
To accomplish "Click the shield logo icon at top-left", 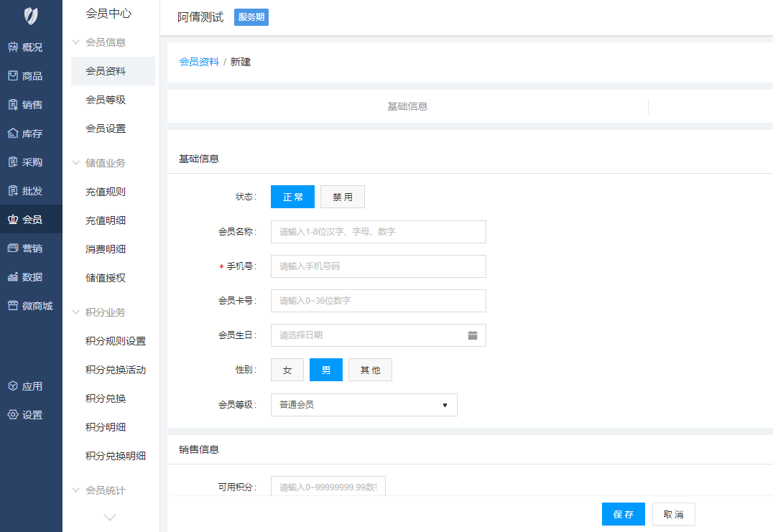I will [31, 15].
